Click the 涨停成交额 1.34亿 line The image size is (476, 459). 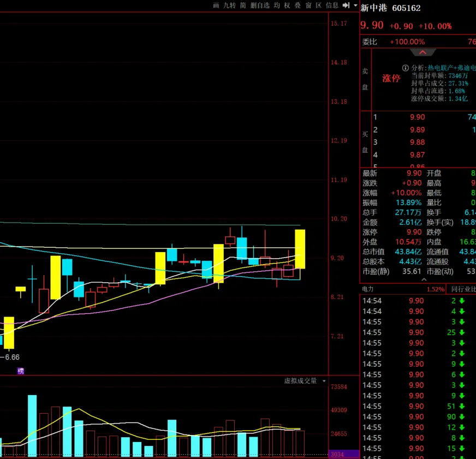tap(439, 98)
